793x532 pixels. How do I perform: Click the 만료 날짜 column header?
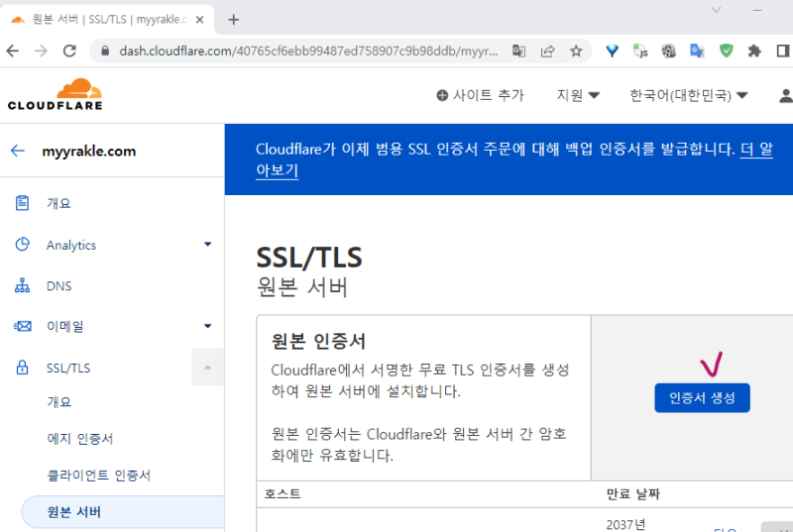click(x=632, y=493)
